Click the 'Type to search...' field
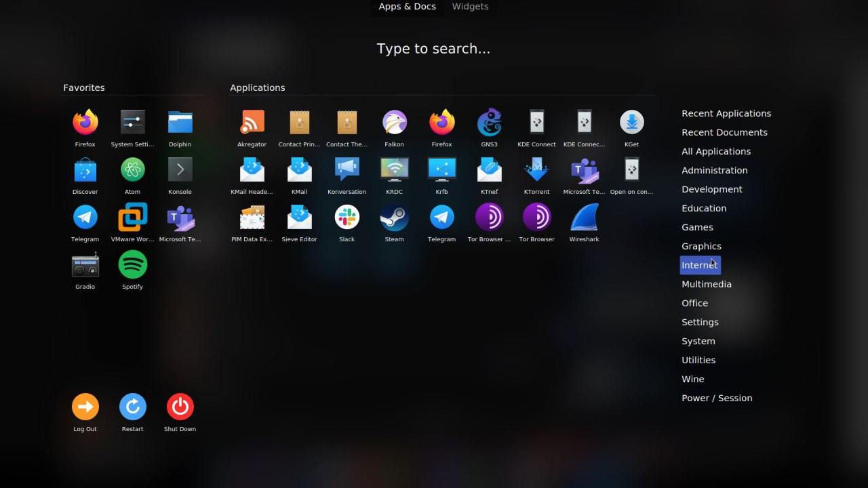Image resolution: width=868 pixels, height=488 pixels. pyautogui.click(x=433, y=49)
